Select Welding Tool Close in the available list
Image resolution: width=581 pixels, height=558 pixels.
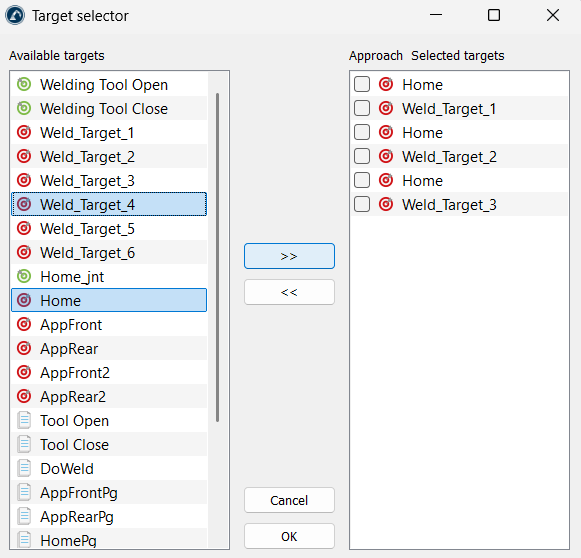(109, 109)
